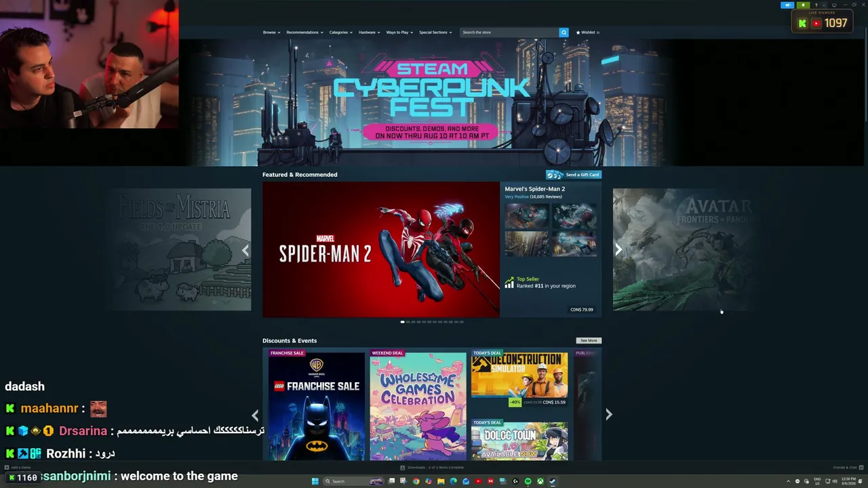
Task: Open the Fields of Mistria carousel card
Action: click(x=178, y=249)
